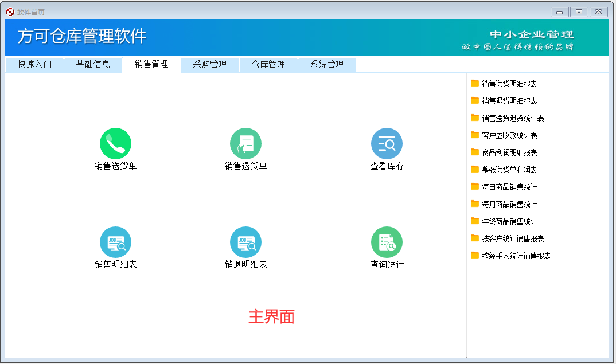This screenshot has height=364, width=616.
Task: Switch to the 基础信息 tab
Action: [93, 65]
